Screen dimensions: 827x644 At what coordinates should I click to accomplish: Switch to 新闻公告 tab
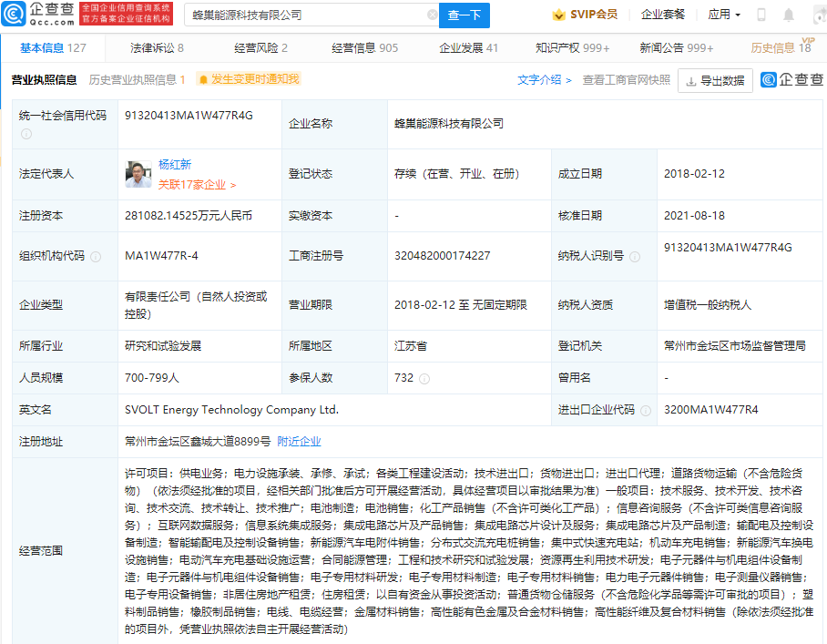tap(676, 48)
